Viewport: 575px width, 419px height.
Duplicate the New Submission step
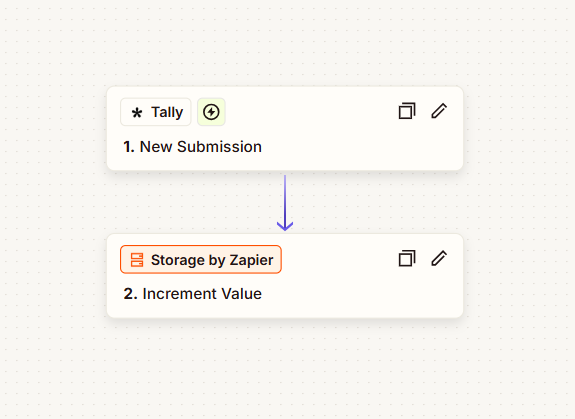tap(407, 111)
